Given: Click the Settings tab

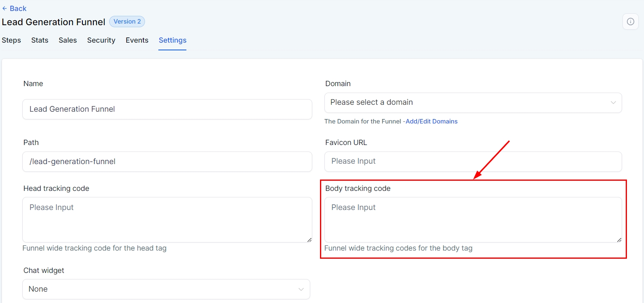Looking at the screenshot, I should [x=173, y=40].
